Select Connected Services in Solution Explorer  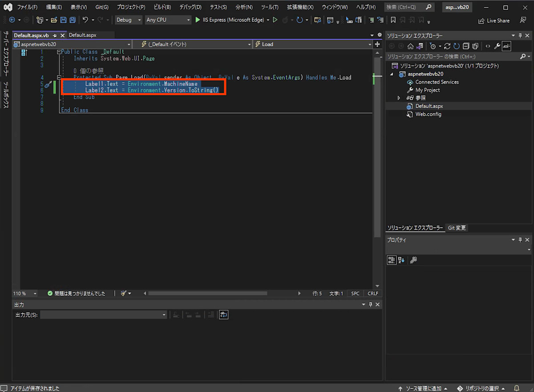click(437, 82)
